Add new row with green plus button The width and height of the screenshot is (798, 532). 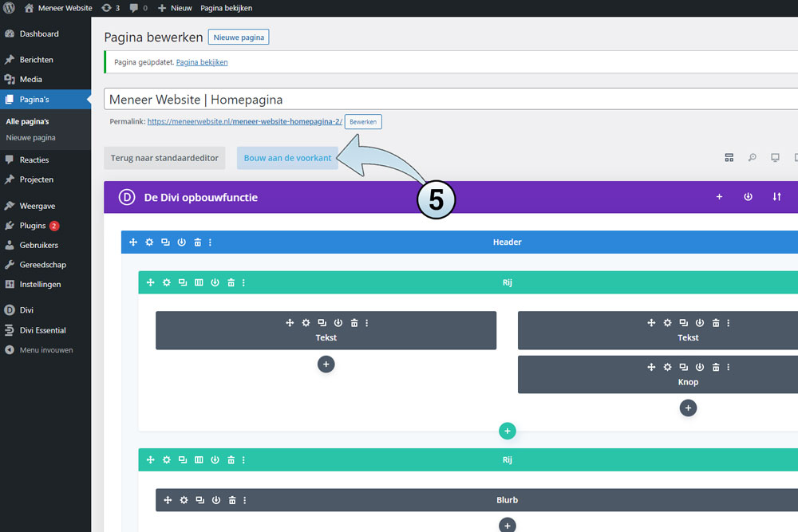point(507,431)
